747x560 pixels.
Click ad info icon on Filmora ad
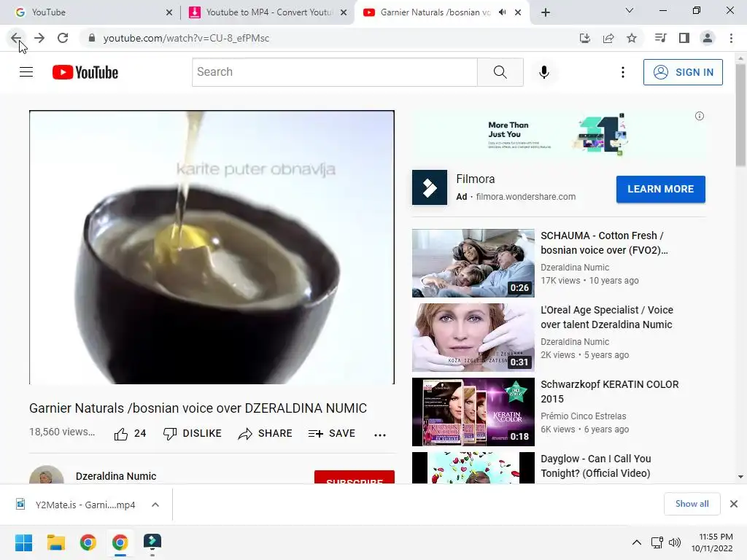coord(700,116)
